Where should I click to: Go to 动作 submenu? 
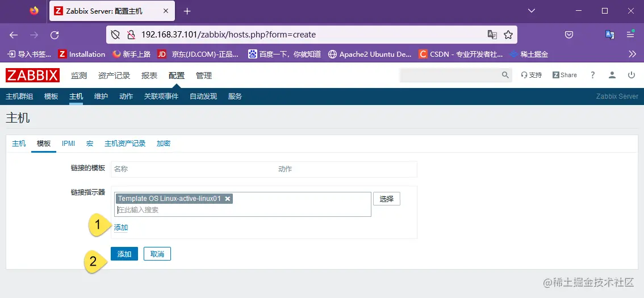pos(126,96)
